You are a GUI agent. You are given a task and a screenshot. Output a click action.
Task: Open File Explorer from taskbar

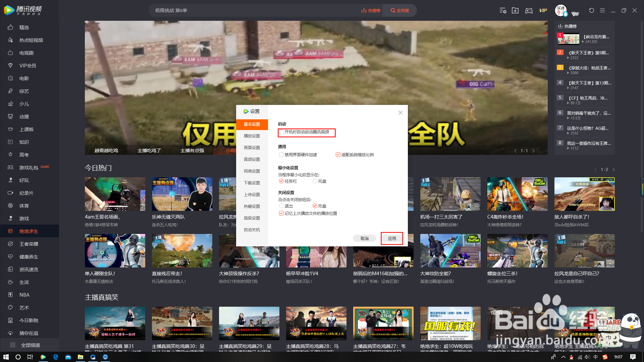pos(80,357)
